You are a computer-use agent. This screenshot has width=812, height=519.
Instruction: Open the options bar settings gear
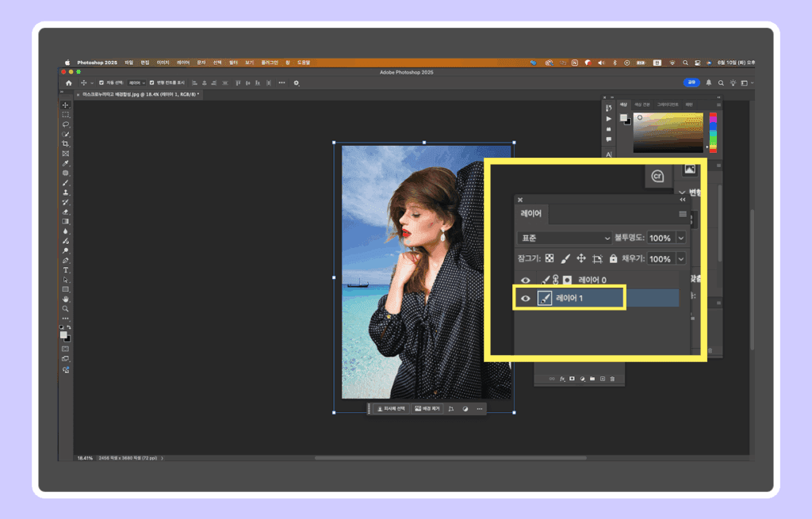tap(297, 82)
